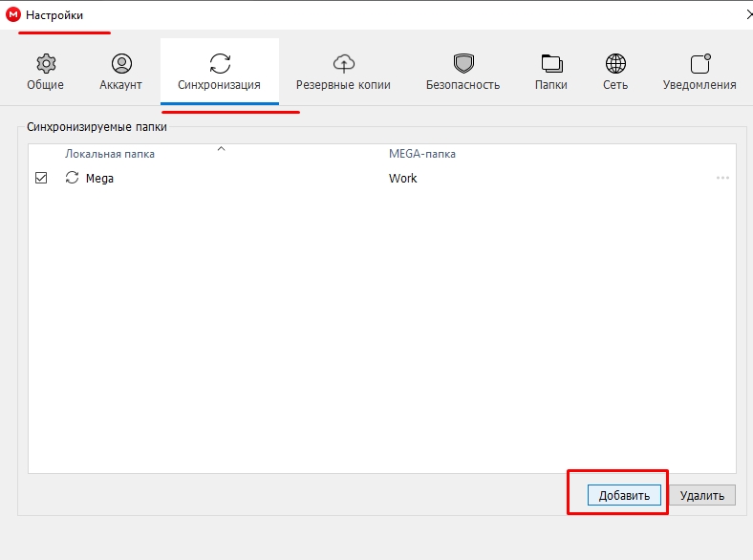
Task: Close the Настройки window
Action: [746, 15]
